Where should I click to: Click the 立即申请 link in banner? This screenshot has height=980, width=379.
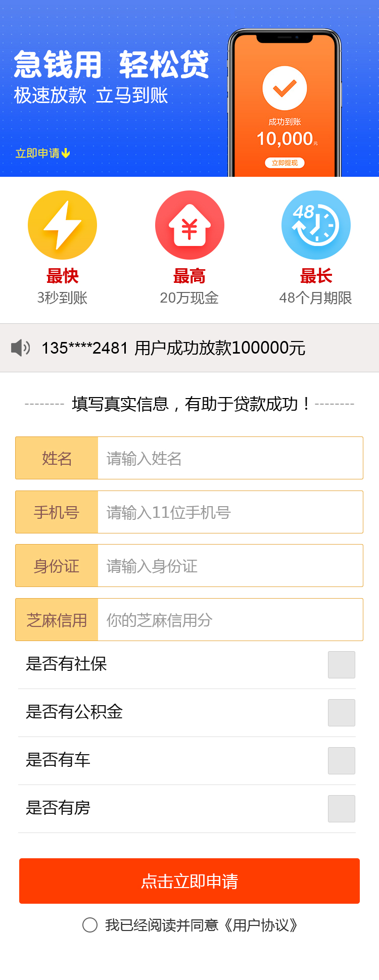(37, 153)
